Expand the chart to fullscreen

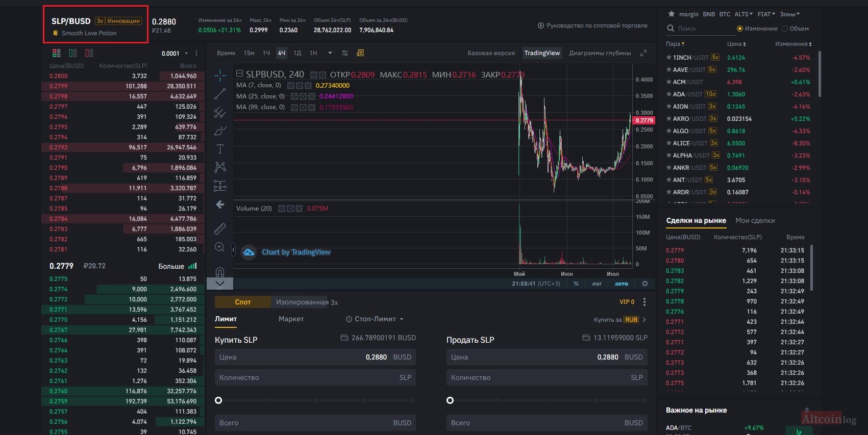pos(643,53)
